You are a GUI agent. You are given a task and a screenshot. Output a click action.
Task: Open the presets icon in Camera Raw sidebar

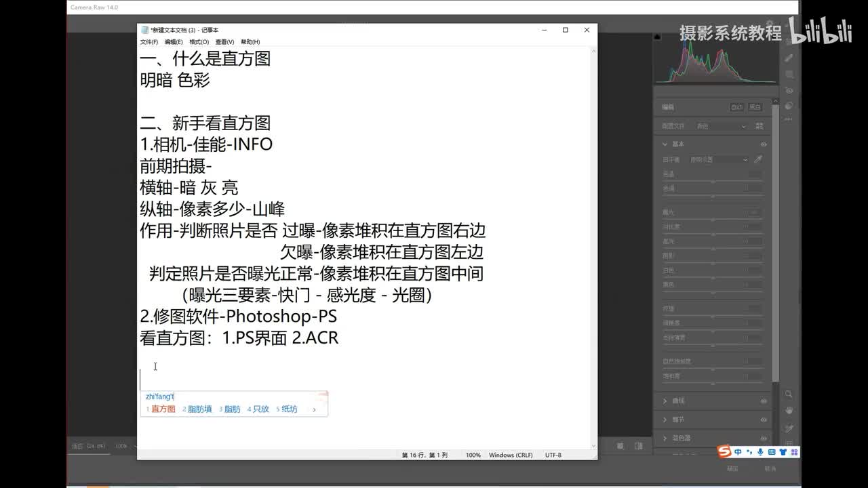click(789, 106)
